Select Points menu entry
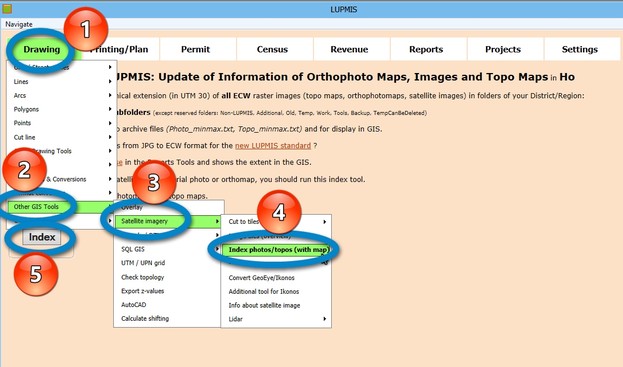 pyautogui.click(x=22, y=123)
